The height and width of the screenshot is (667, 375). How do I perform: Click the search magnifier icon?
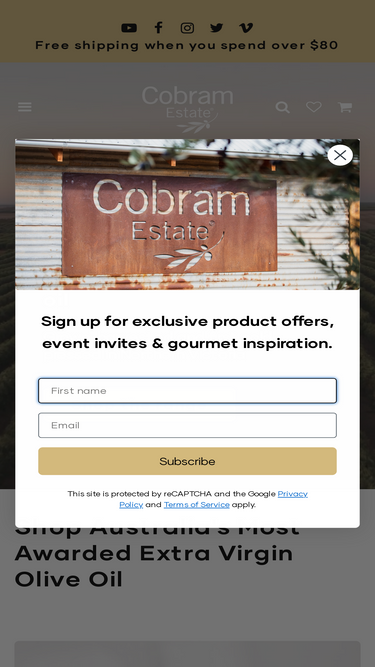click(283, 107)
